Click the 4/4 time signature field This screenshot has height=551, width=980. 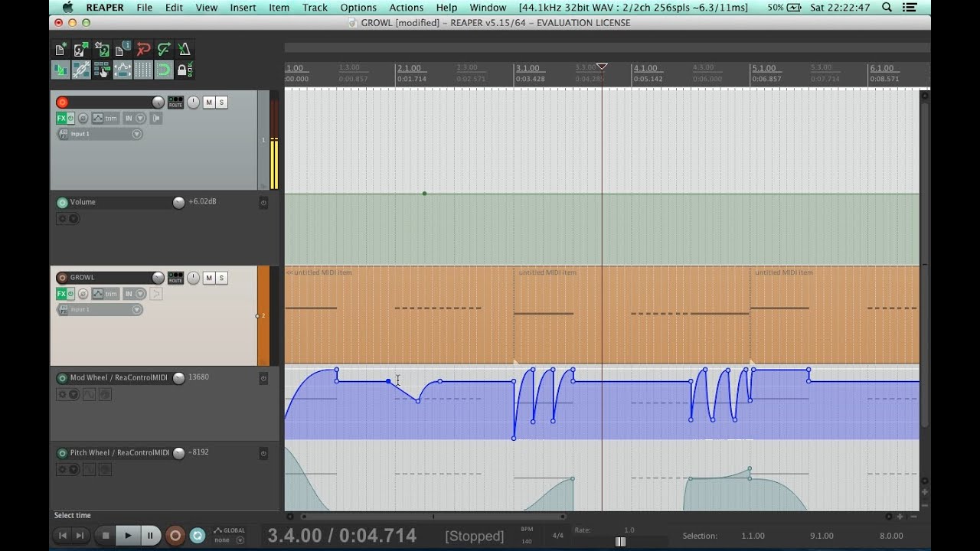pyautogui.click(x=557, y=536)
